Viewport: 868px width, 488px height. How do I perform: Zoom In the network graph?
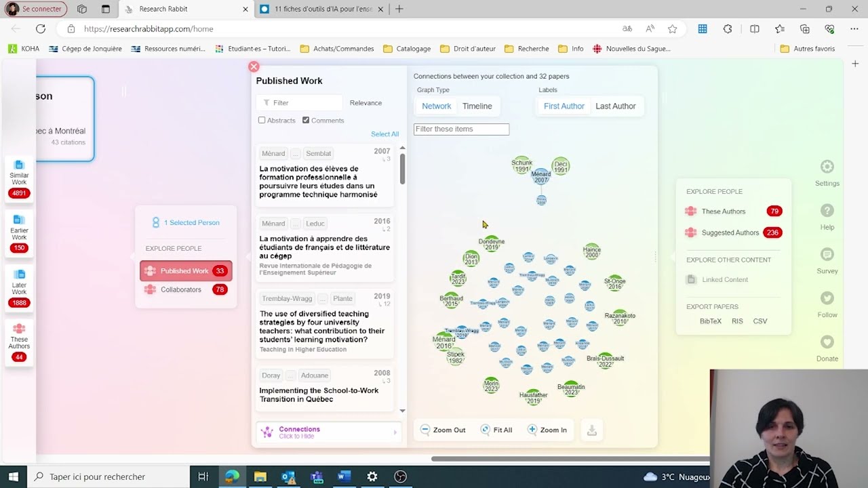coord(547,430)
